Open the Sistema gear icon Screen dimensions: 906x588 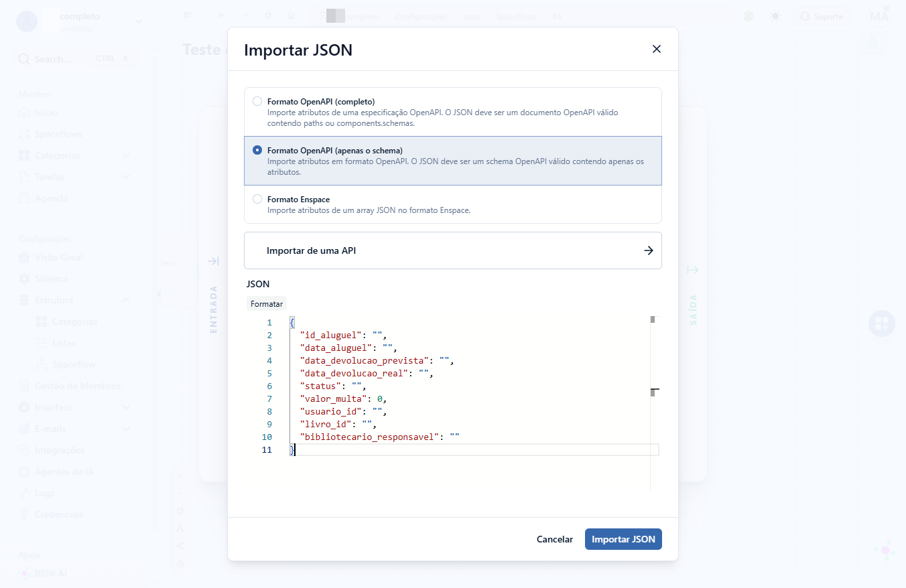click(x=24, y=279)
